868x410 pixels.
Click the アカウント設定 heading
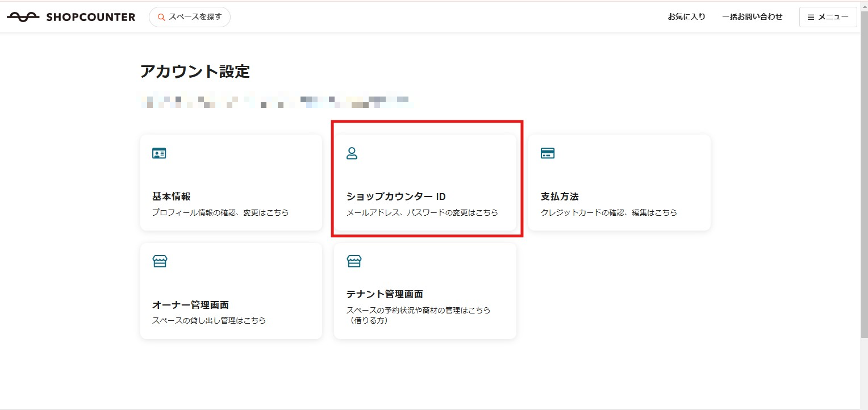[x=195, y=72]
